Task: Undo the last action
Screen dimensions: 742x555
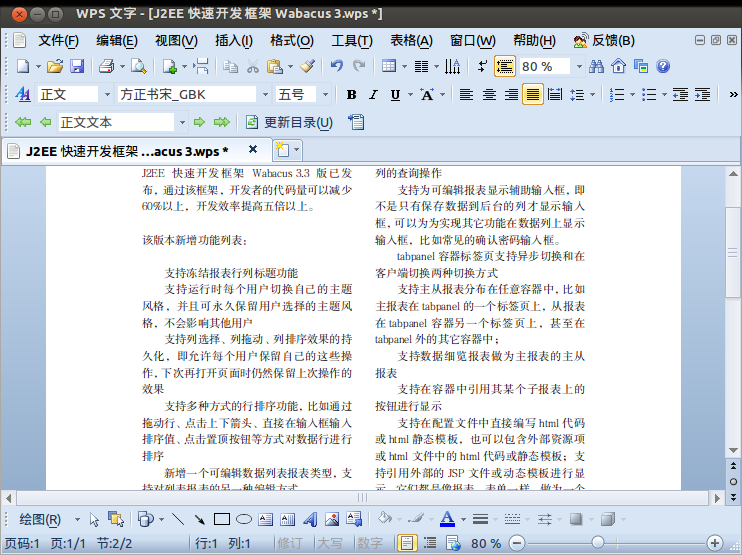Action: tap(336, 66)
